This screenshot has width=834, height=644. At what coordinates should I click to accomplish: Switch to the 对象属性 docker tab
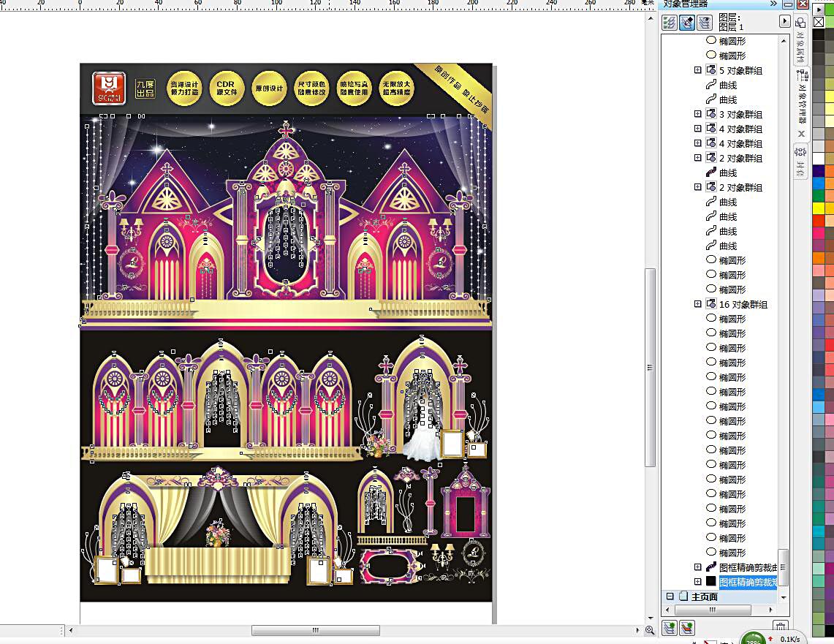click(x=800, y=40)
